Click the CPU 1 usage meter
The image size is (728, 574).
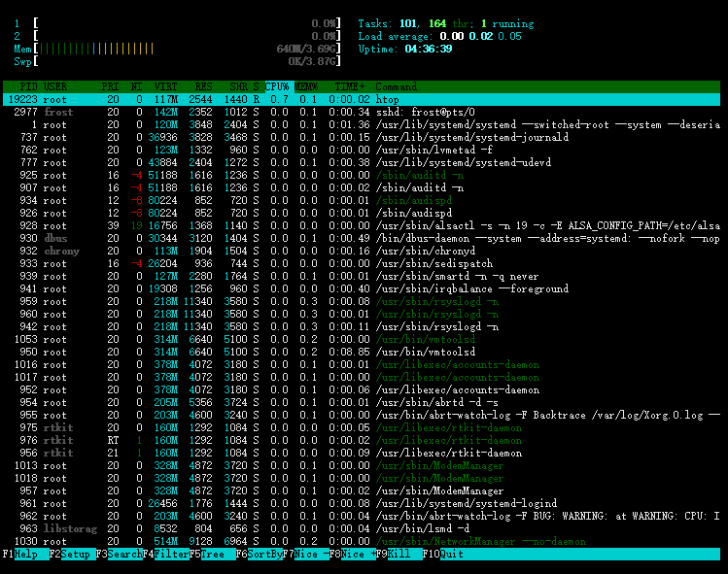pyautogui.click(x=177, y=23)
